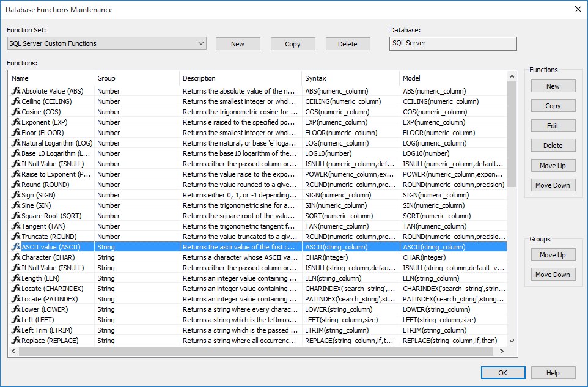The width and height of the screenshot is (588, 387).
Task: Click the fx icon beside Cosine (COS)
Action: coord(16,112)
